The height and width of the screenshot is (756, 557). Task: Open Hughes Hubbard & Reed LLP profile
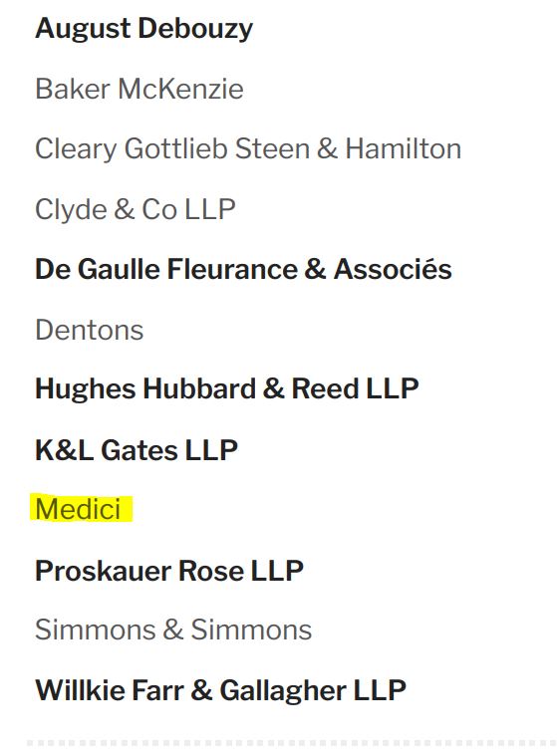[226, 388]
